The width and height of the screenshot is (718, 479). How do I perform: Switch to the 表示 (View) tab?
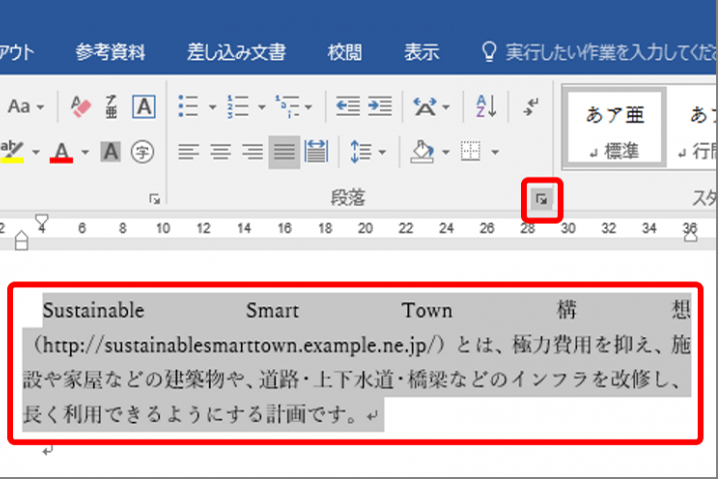click(x=421, y=52)
